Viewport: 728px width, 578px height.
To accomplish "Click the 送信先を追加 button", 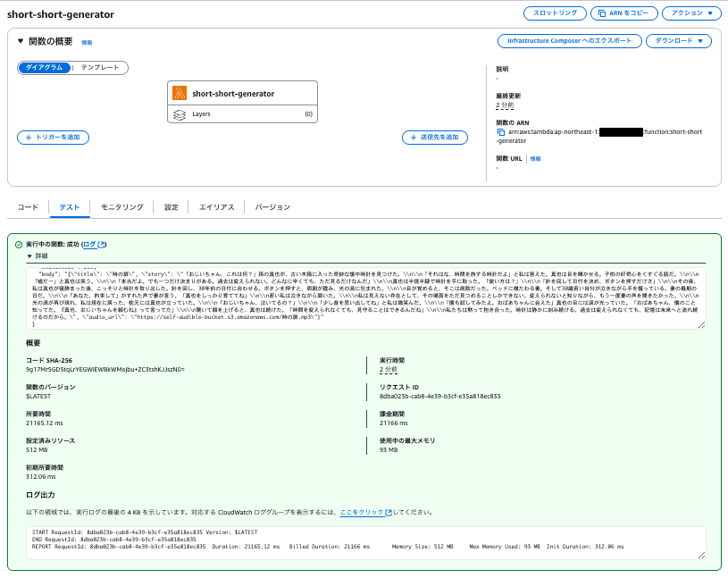I will [x=435, y=138].
